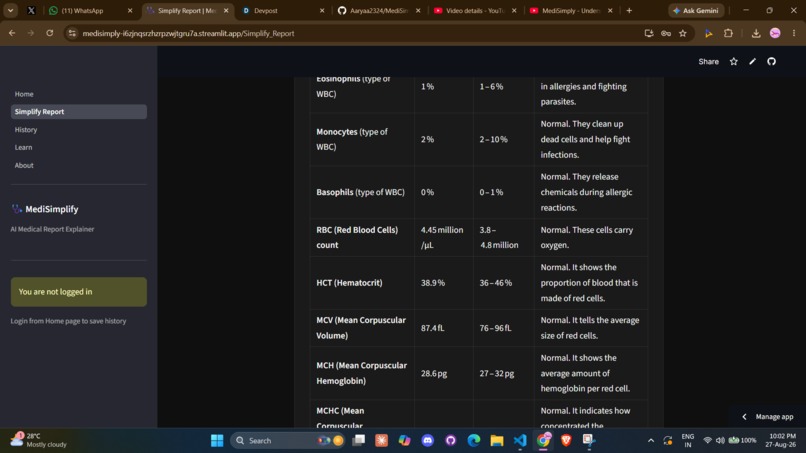Focus the address bar URL
Image resolution: width=806 pixels, height=453 pixels.
[188, 33]
